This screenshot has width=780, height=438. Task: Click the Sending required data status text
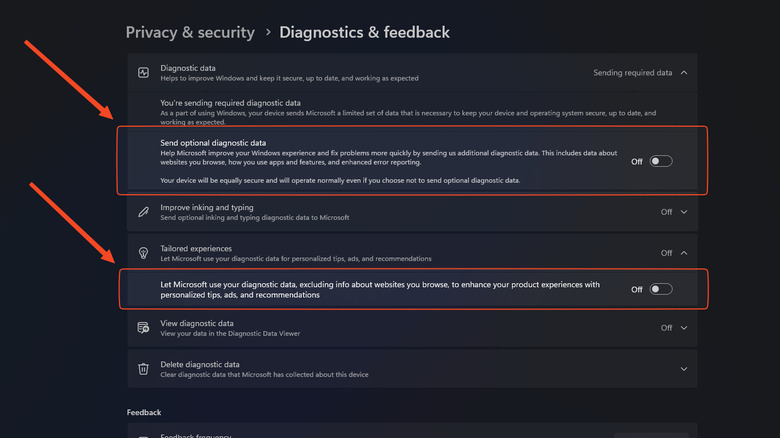pyautogui.click(x=632, y=72)
